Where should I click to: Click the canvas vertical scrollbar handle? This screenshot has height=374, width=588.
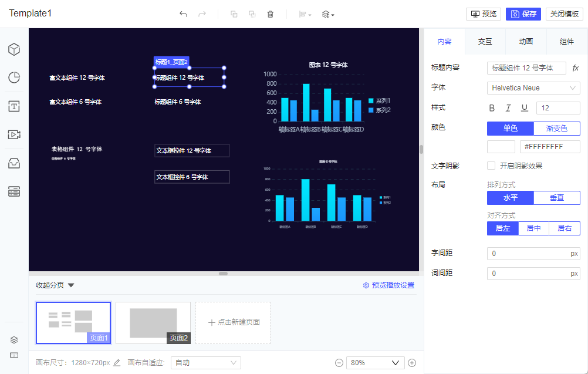[x=421, y=149]
